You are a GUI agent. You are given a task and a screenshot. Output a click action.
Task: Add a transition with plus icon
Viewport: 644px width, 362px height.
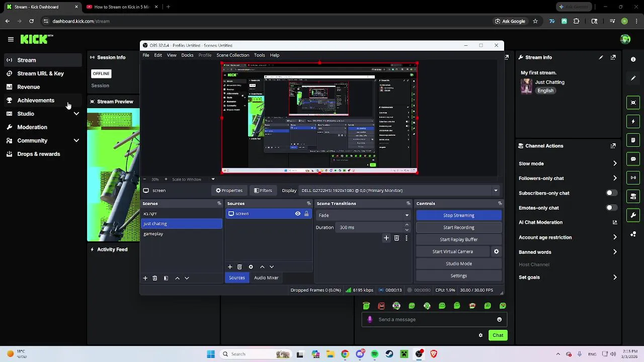click(386, 238)
